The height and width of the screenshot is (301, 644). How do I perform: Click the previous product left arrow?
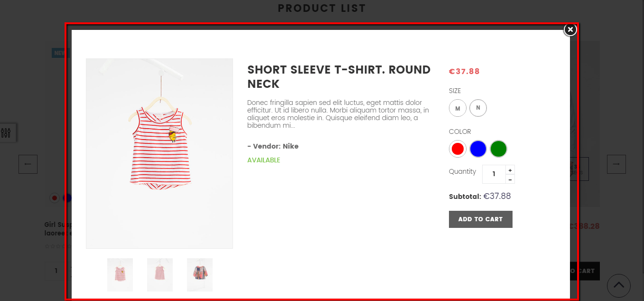point(28,164)
